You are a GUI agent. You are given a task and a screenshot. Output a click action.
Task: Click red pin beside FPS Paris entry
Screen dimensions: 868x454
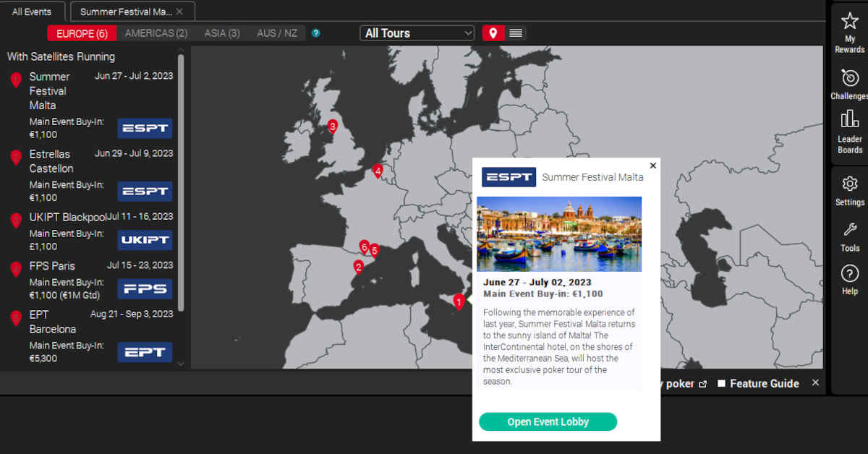click(16, 269)
